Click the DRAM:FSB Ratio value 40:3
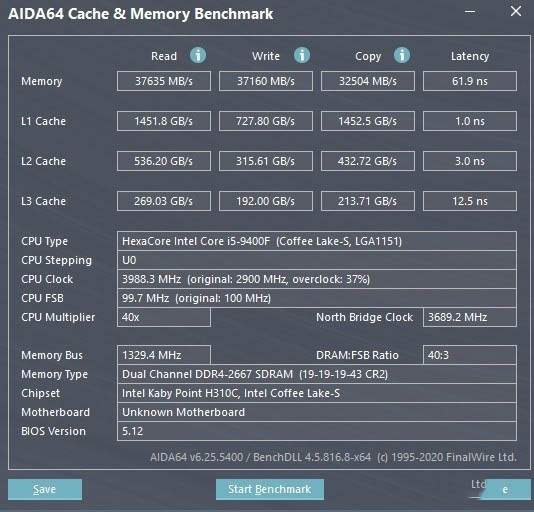The width and height of the screenshot is (534, 512). coord(470,355)
